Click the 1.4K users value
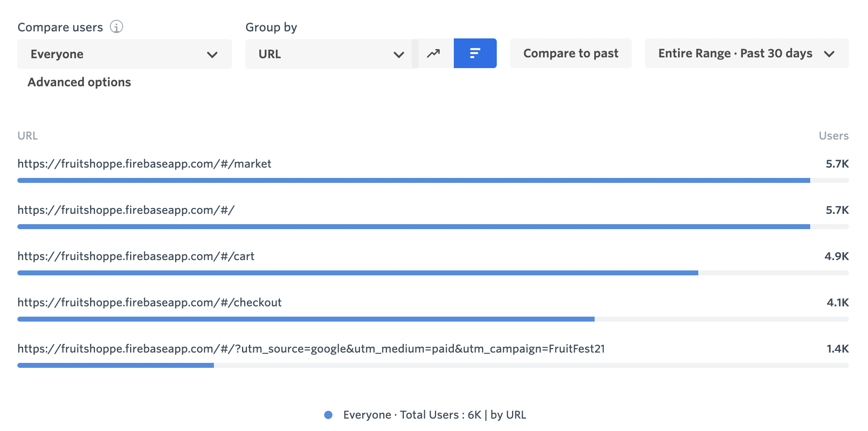Image resolution: width=868 pixels, height=431 pixels. pos(837,349)
